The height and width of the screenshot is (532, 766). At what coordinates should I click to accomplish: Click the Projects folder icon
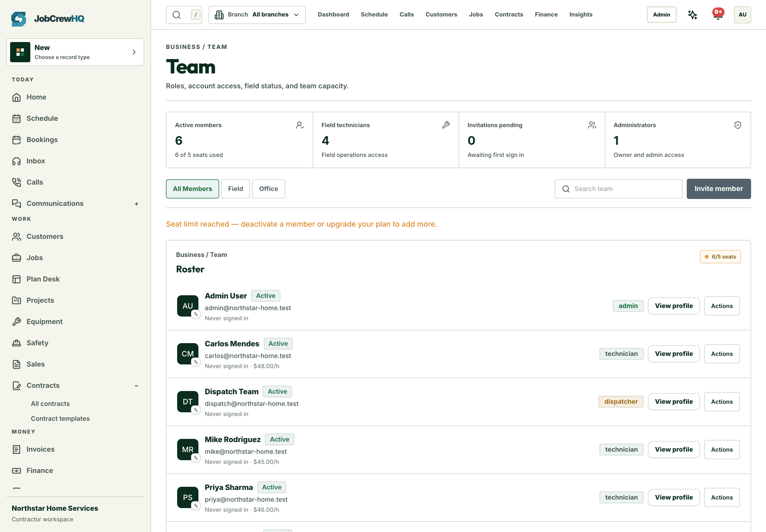[x=16, y=301]
